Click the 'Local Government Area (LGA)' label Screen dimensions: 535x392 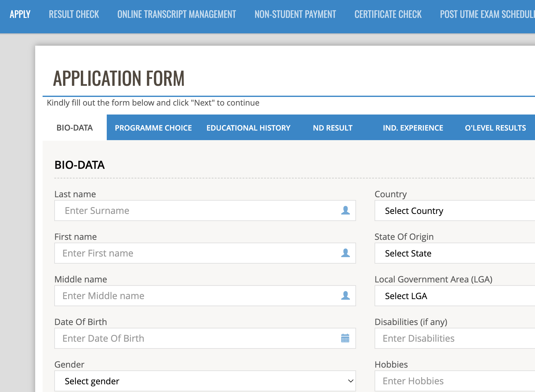tap(433, 279)
